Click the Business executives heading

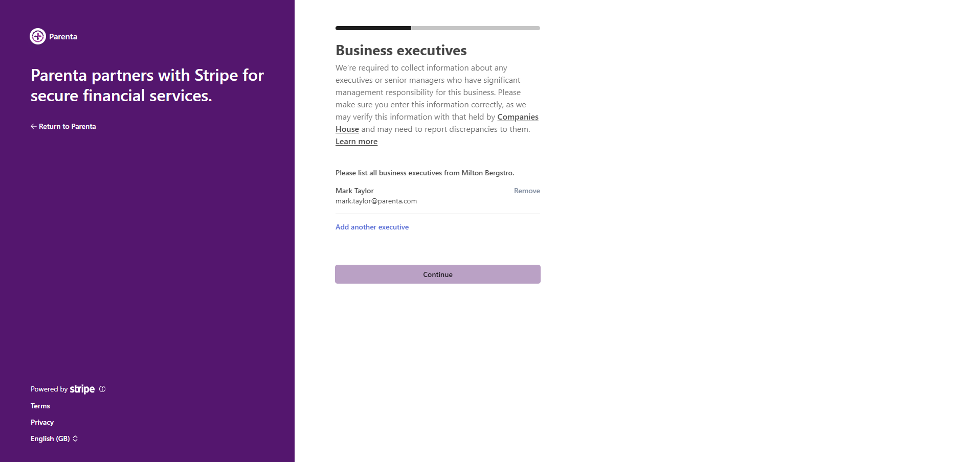401,50
